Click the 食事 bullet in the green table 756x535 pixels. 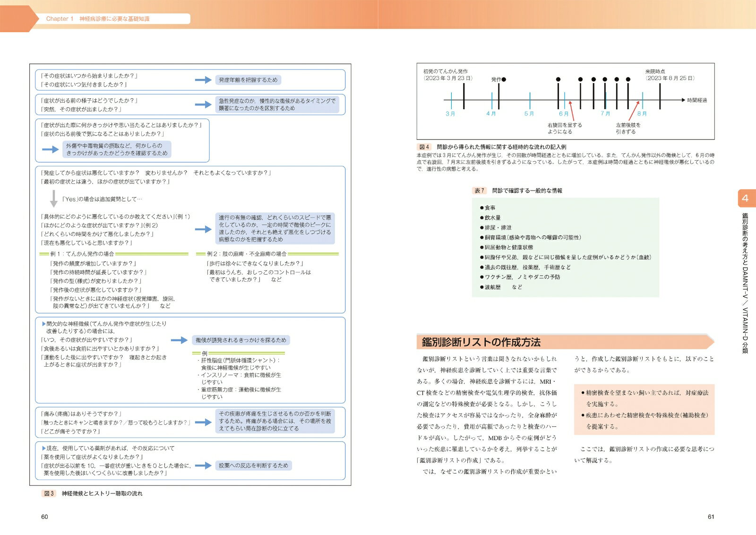click(488, 208)
